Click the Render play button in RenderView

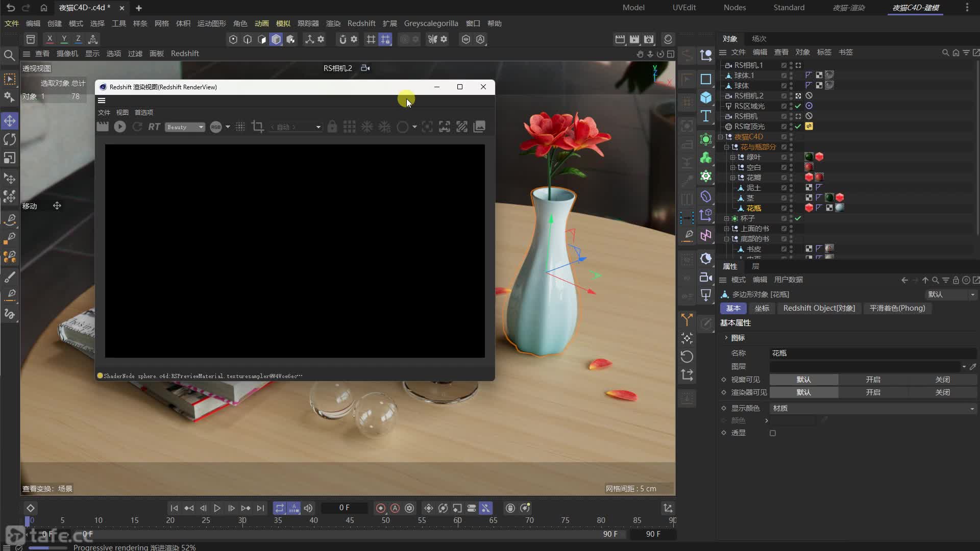(120, 127)
